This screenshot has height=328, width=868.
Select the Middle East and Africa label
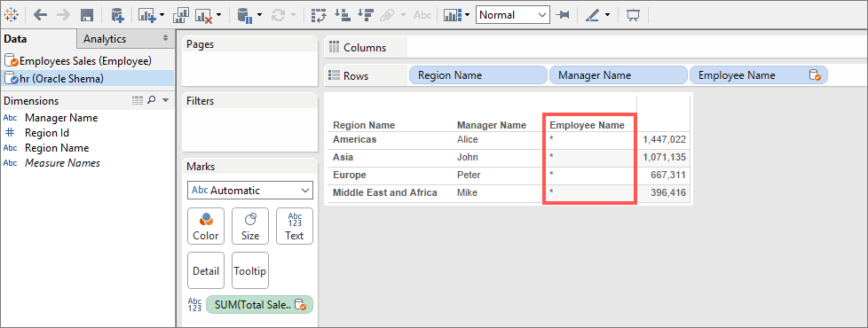(384, 192)
